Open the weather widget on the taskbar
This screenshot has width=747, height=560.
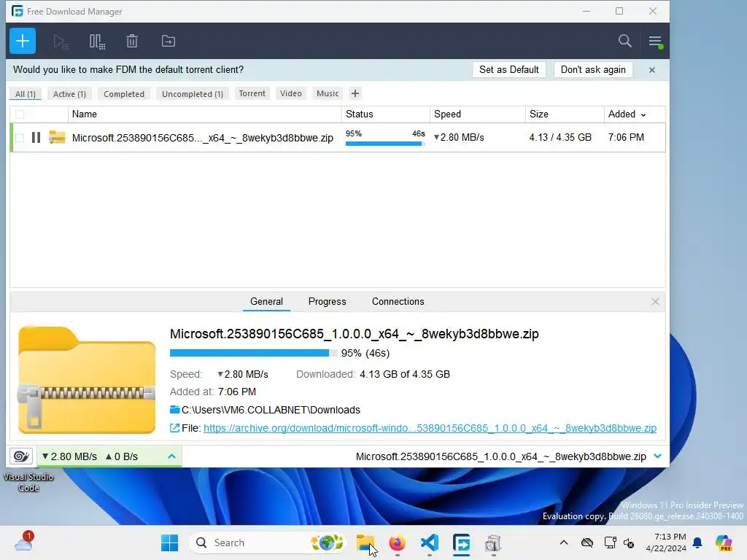[23, 542]
